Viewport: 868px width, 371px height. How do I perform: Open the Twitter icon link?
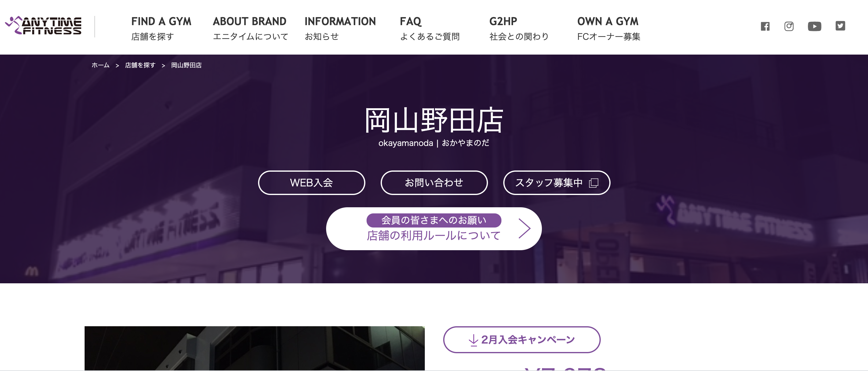(x=840, y=26)
